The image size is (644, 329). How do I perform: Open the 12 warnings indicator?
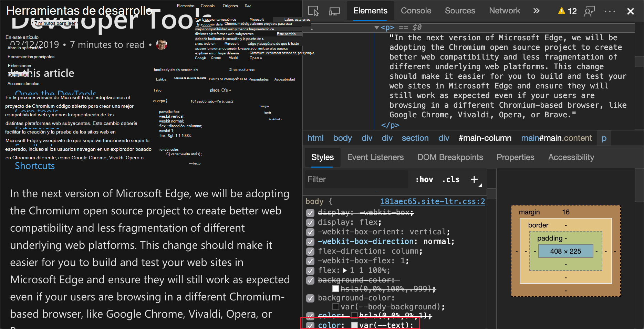[x=567, y=11]
